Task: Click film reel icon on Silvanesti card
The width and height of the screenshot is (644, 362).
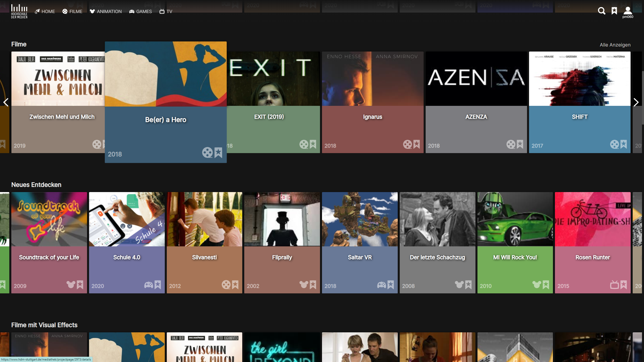Action: [226, 285]
